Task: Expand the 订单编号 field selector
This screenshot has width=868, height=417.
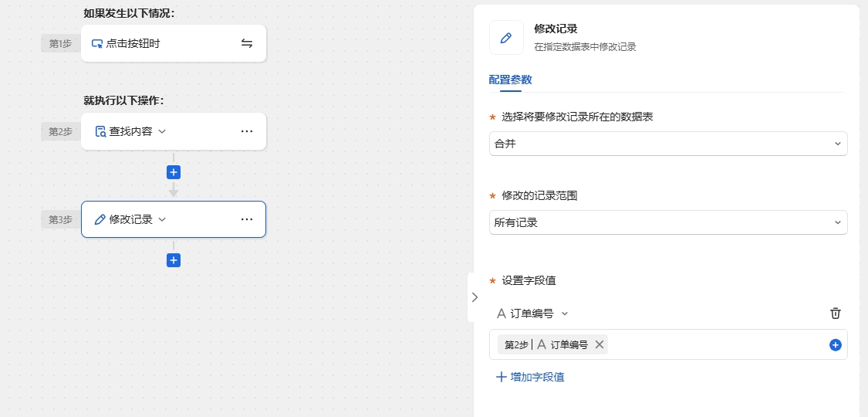Action: 532,314
